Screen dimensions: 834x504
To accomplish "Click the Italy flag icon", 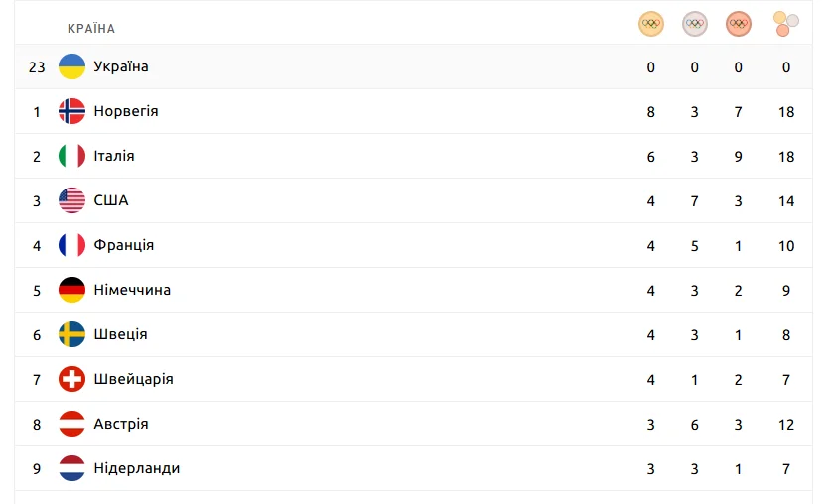I will click(x=71, y=156).
